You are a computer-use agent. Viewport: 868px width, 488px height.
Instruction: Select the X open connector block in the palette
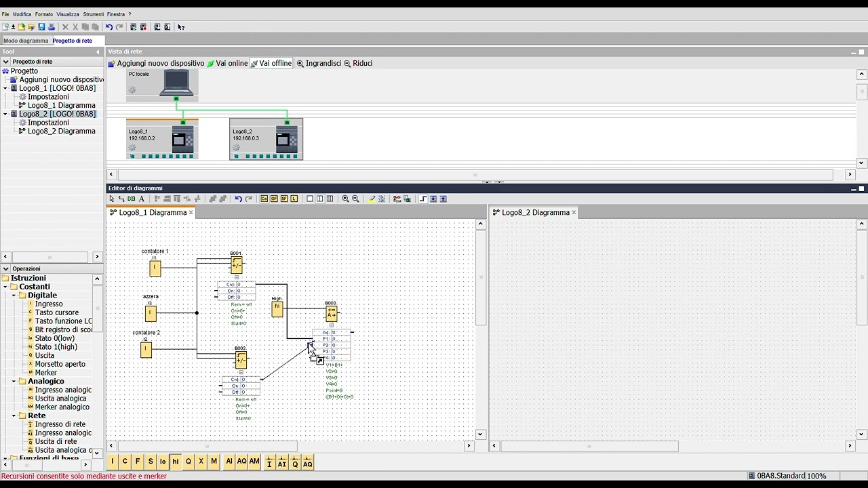(201, 462)
